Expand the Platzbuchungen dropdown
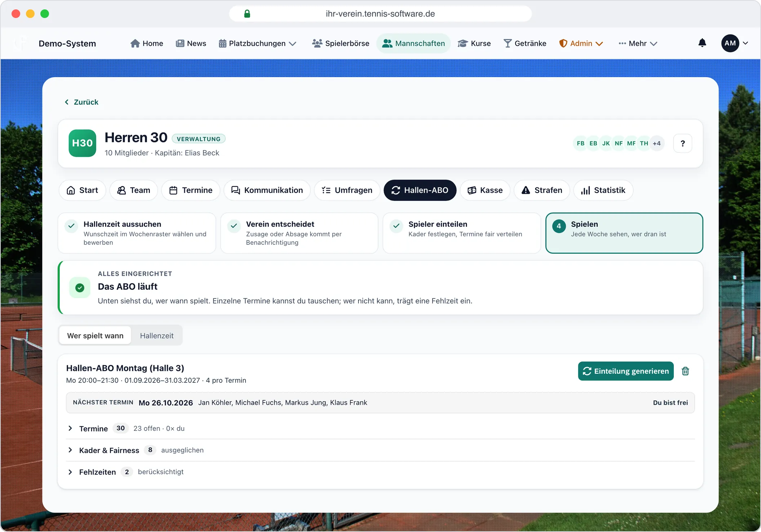This screenshot has width=761, height=532. pos(258,43)
